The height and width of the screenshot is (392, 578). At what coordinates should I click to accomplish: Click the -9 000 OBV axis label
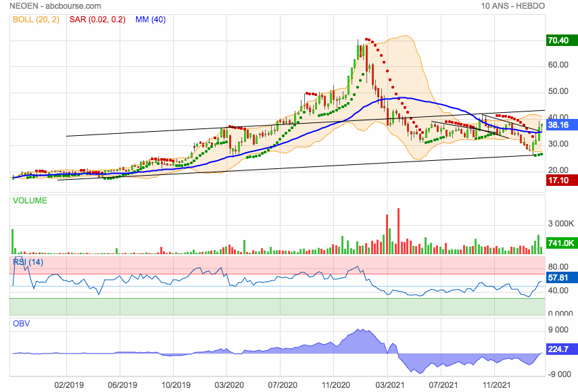tap(560, 374)
